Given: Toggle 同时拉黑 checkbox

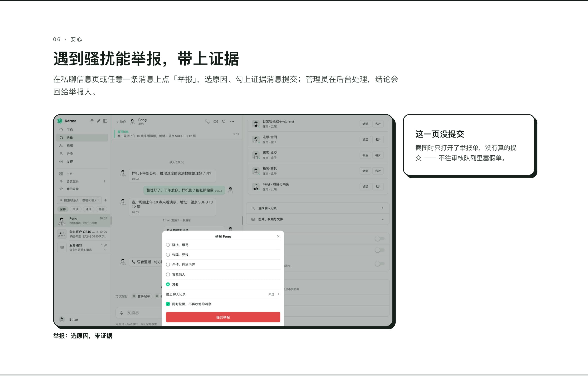Looking at the screenshot, I should 168,304.
